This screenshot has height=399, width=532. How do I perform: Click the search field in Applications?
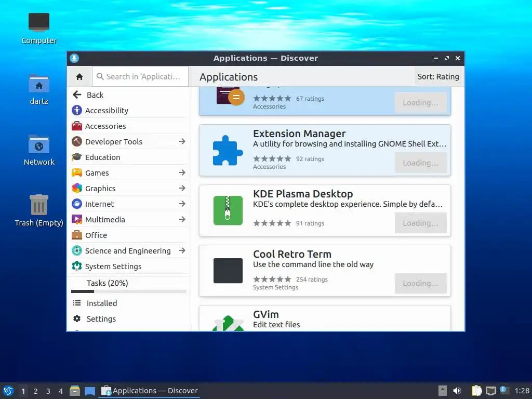click(140, 77)
